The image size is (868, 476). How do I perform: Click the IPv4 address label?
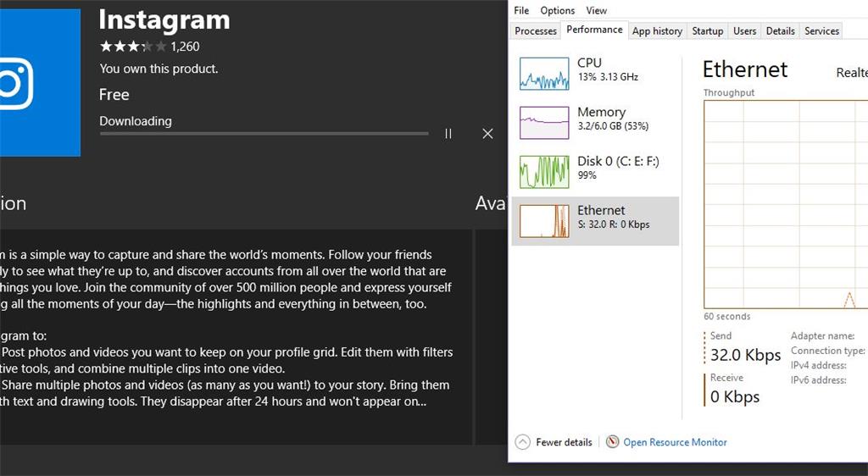[818, 365]
